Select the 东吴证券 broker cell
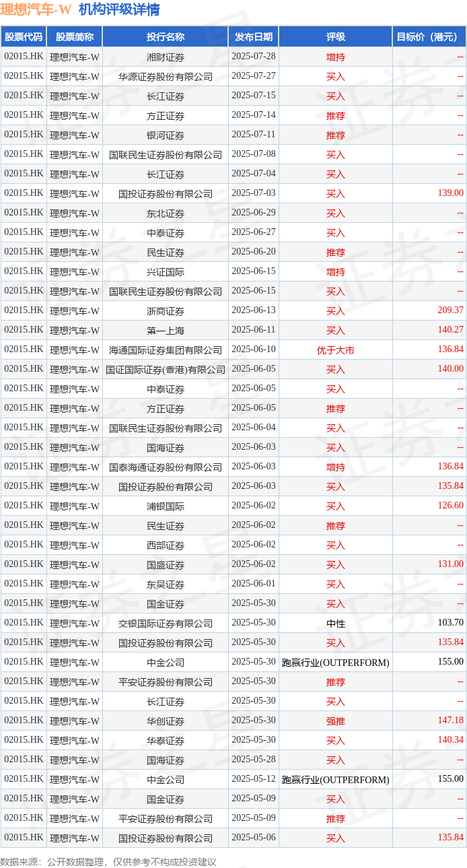This screenshot has width=467, height=868. click(x=166, y=585)
